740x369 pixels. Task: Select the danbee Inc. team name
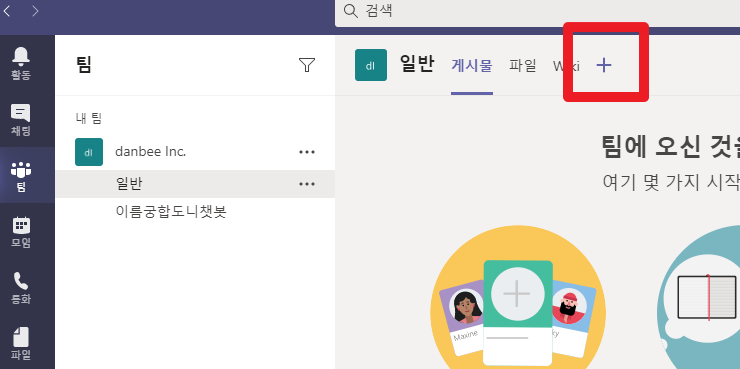point(151,152)
